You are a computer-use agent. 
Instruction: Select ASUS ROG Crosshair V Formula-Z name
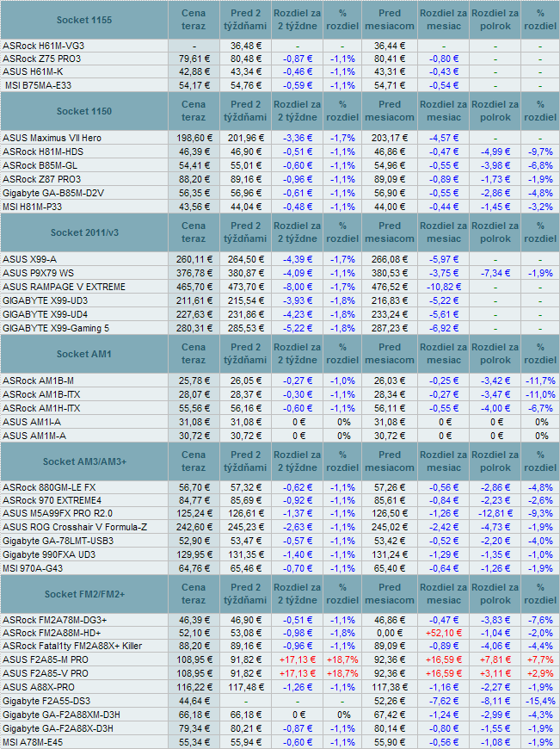tap(75, 528)
